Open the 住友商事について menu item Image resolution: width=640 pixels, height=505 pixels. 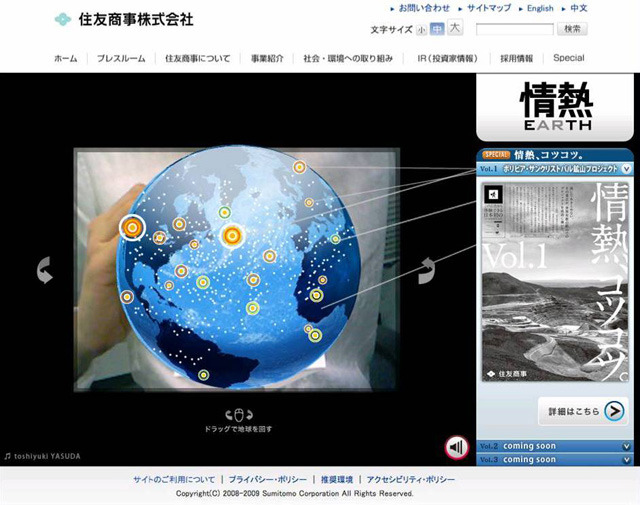tap(198, 59)
